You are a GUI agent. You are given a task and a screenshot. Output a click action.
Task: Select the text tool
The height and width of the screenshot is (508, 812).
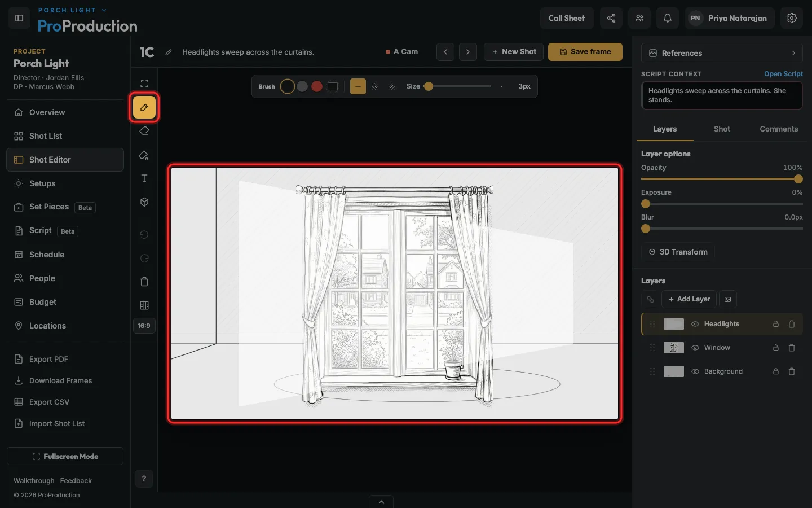tap(144, 178)
